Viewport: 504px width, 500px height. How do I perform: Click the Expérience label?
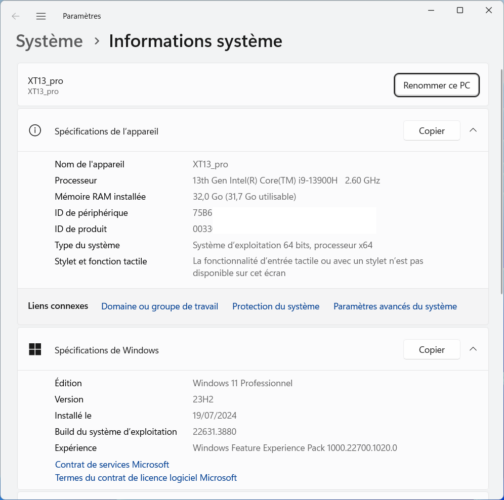tap(76, 448)
